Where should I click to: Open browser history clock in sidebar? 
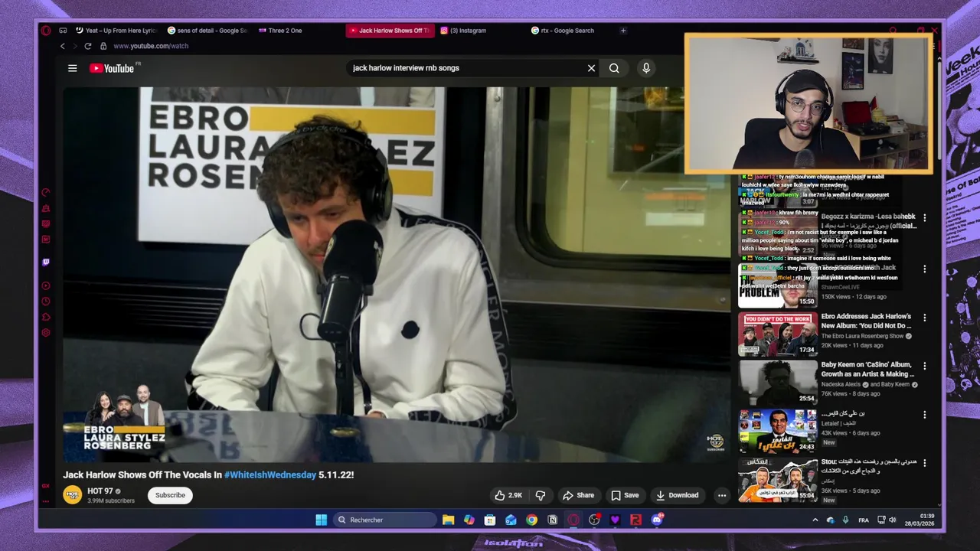coord(46,302)
